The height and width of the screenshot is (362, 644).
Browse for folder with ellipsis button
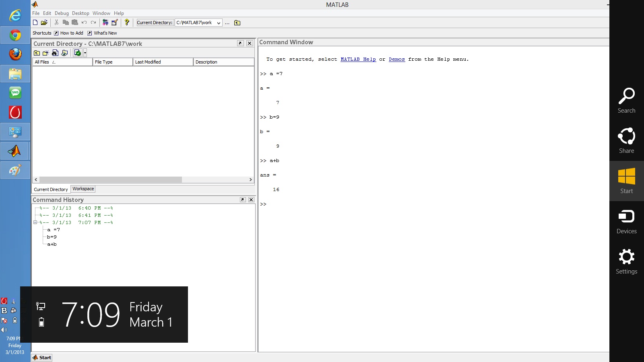tap(227, 23)
